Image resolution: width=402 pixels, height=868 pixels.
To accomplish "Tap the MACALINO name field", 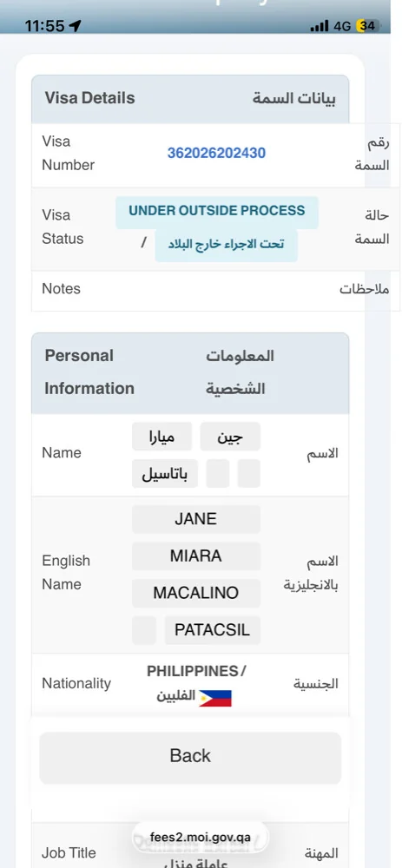I will (196, 594).
